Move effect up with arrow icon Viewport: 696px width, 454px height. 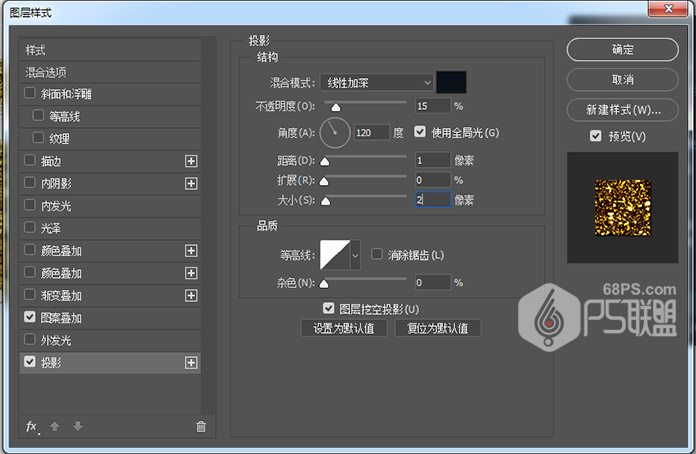55,426
